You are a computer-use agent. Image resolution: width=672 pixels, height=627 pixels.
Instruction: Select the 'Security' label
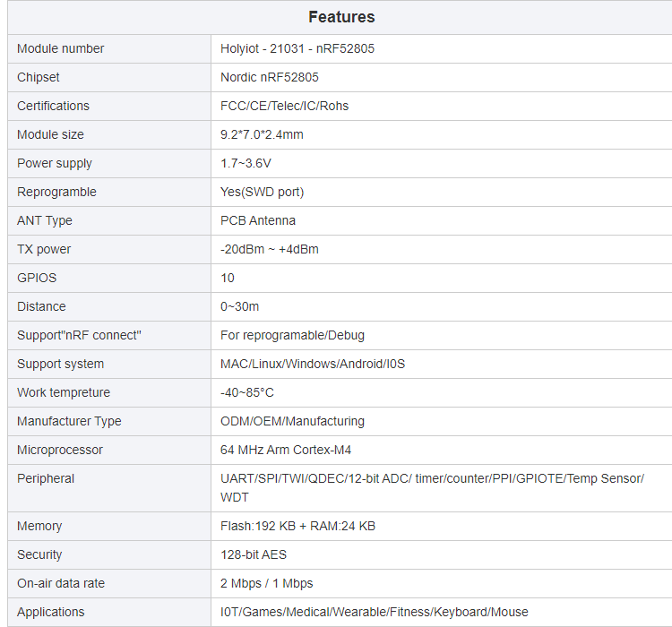click(39, 555)
